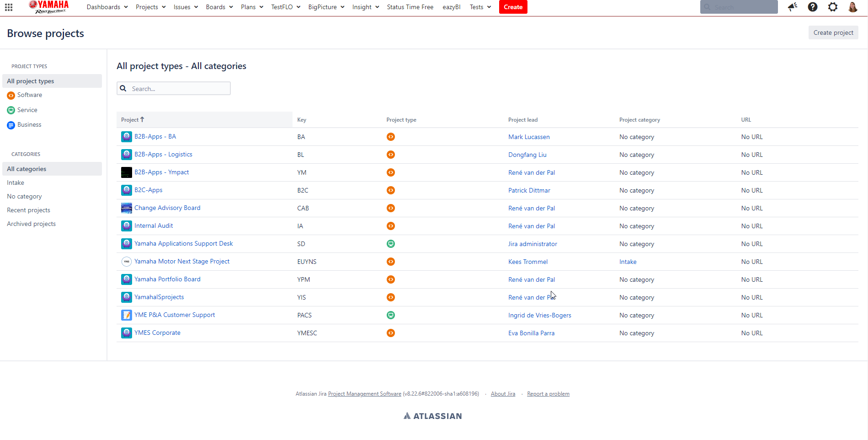Open the Report a problem link
This screenshot has height=440, width=868.
[548, 394]
